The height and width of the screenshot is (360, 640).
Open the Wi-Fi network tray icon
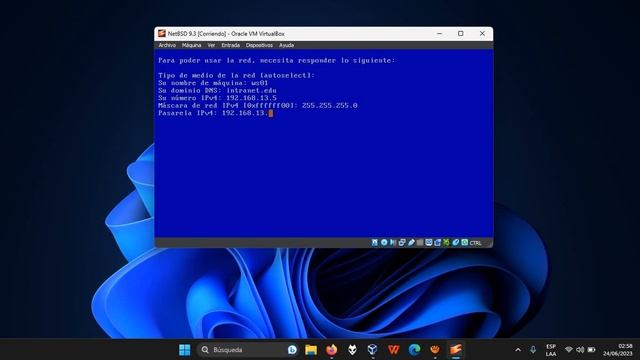tap(569, 350)
